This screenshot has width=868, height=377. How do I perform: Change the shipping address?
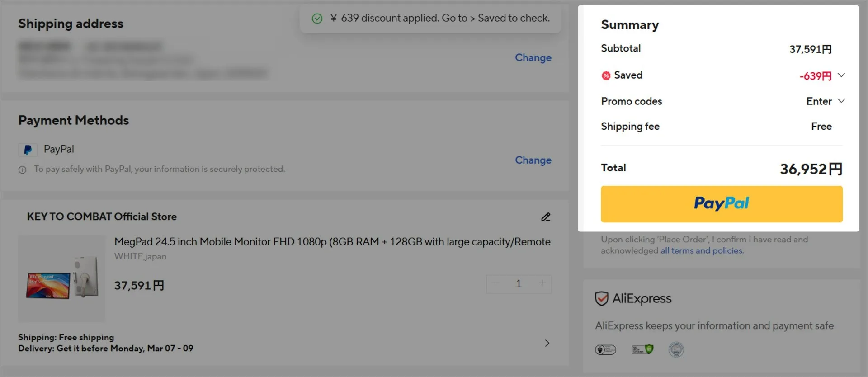click(x=533, y=58)
